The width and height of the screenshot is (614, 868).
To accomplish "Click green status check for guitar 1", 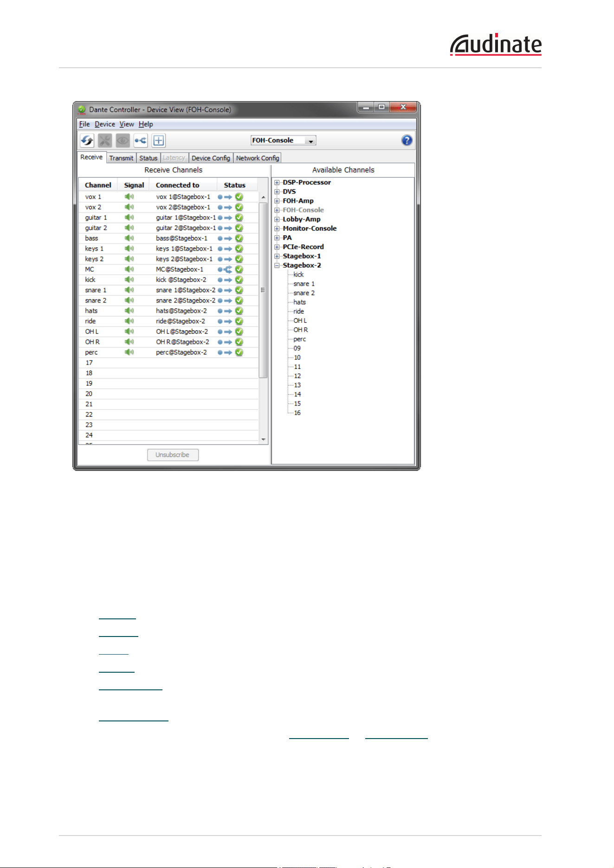I will coord(239,218).
